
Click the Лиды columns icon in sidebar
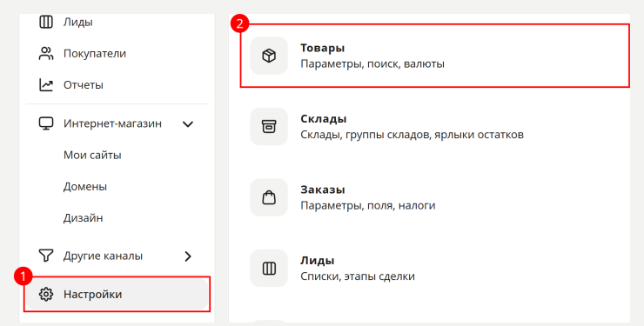point(46,22)
